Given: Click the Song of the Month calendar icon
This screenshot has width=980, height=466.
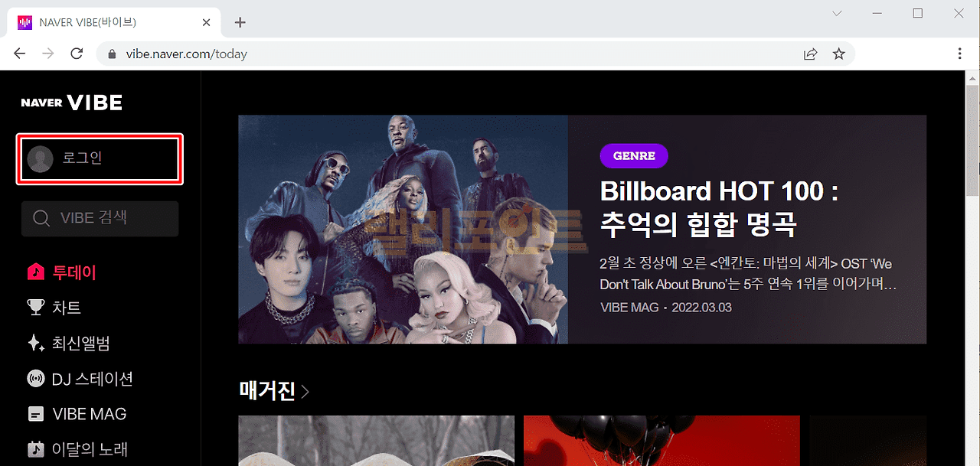Looking at the screenshot, I should point(35,449).
